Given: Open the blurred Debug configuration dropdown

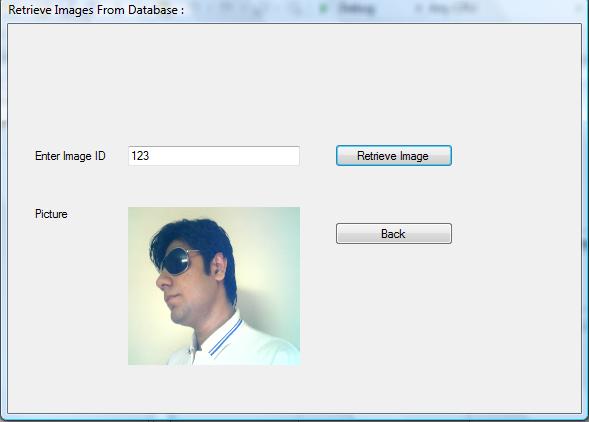Looking at the screenshot, I should (x=356, y=8).
